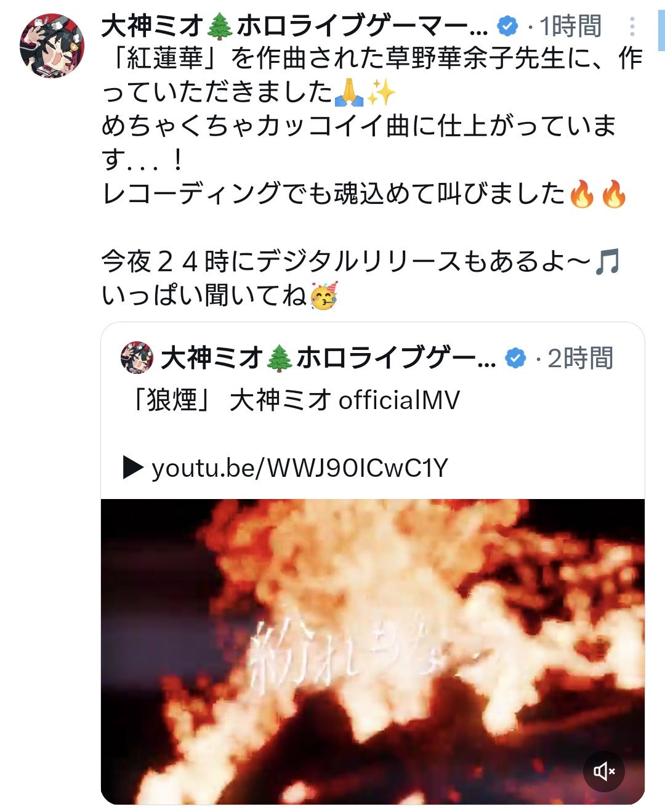This screenshot has width=665, height=812.
Task: Click the 2時間 timestamp in the quoted tweet
Action: [580, 359]
